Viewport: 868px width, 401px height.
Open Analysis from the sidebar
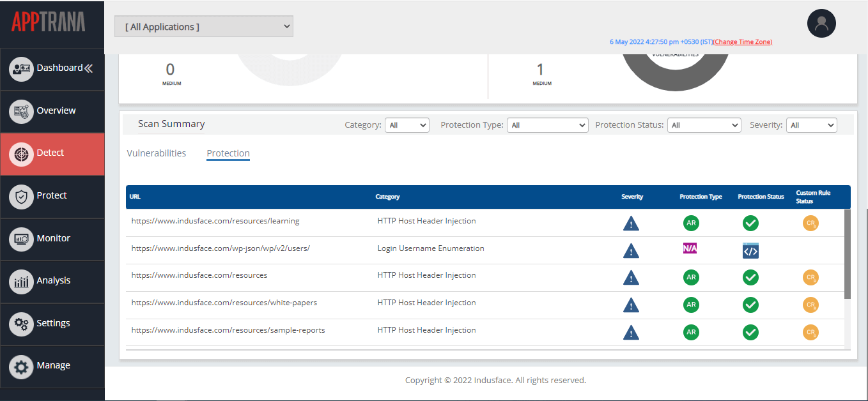coord(52,281)
